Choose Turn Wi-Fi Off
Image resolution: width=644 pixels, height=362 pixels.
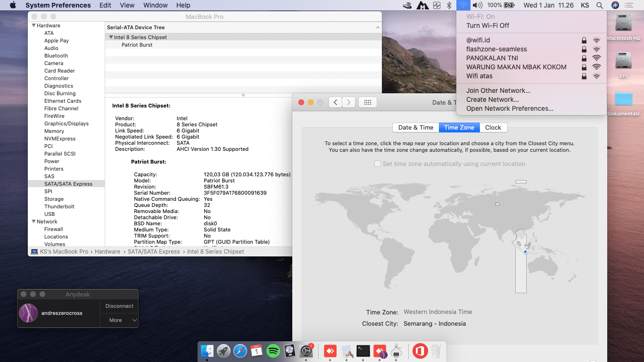[x=531, y=25]
